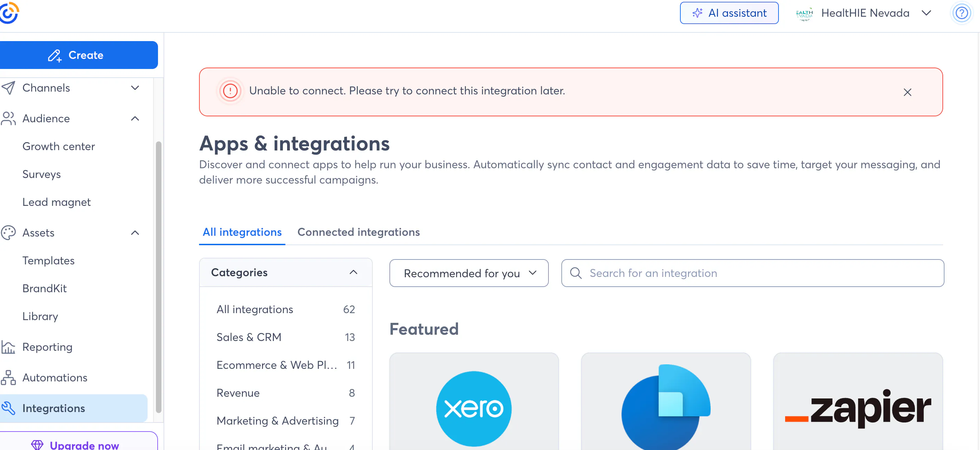Collapse the Categories panel
The width and height of the screenshot is (980, 450).
353,272
